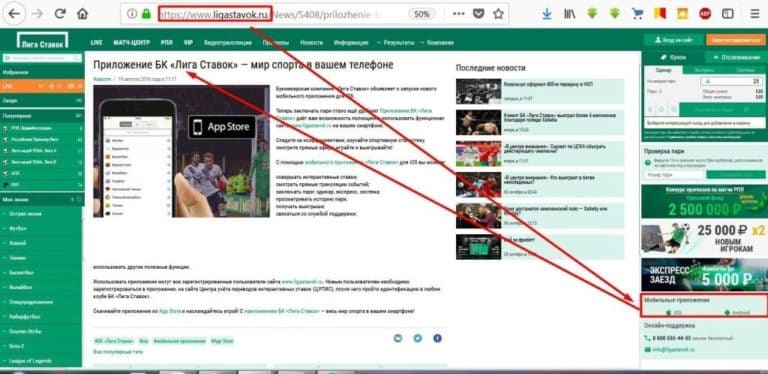Click the bet number field under Проверка пари
768x374 pixels.
(675, 175)
